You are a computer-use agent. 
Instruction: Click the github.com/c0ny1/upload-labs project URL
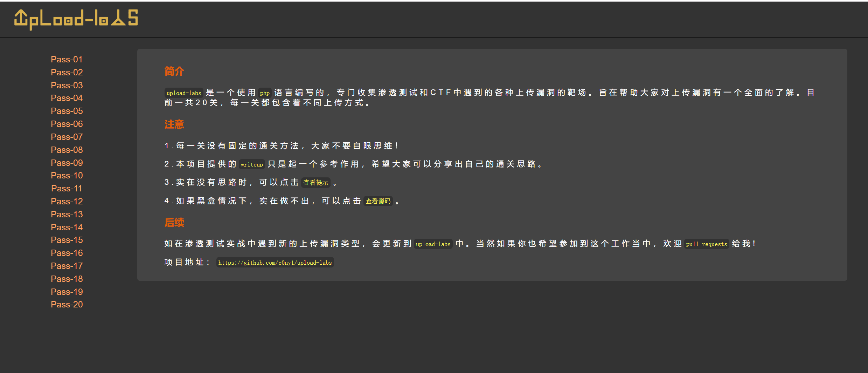(275, 263)
